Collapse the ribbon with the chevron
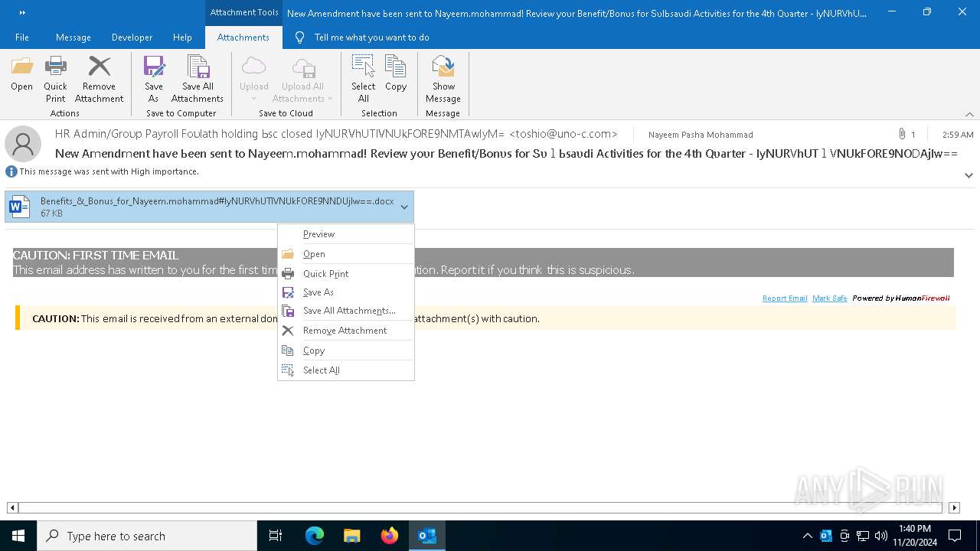Viewport: 980px width, 551px height. 969,114
